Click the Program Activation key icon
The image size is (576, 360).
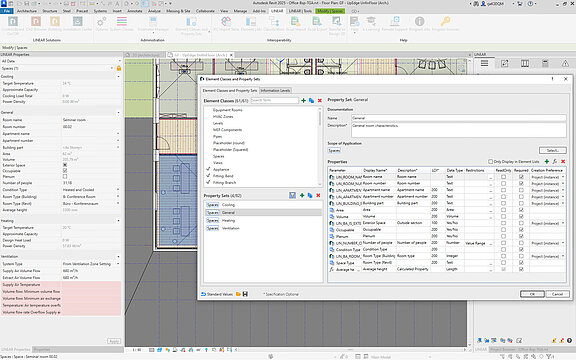[445, 24]
